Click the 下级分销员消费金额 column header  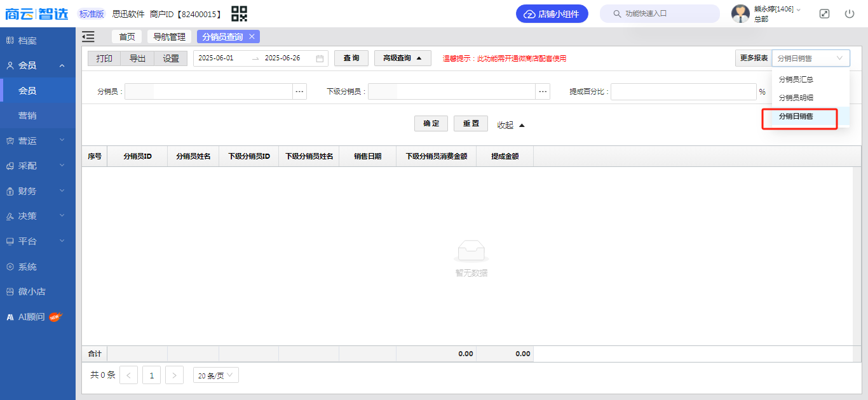[437, 156]
